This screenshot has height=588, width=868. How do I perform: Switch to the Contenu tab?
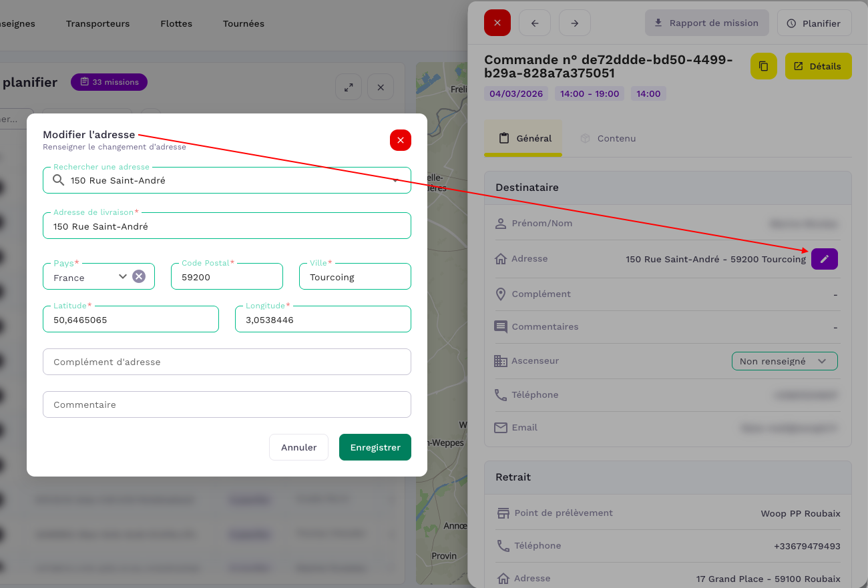(608, 138)
